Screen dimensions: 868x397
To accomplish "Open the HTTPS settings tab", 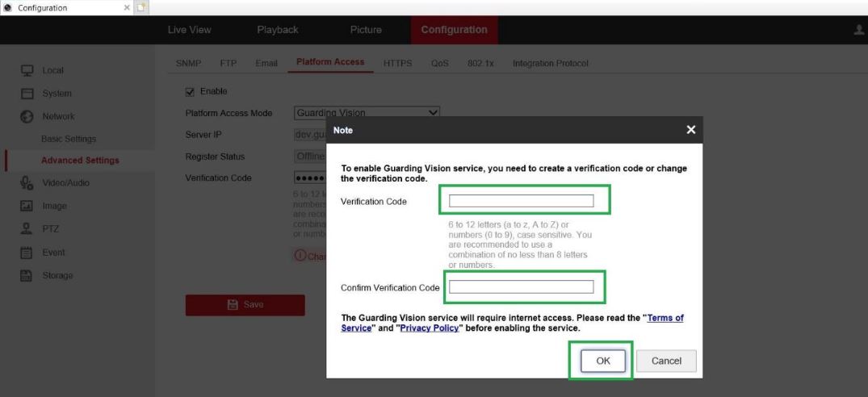I will pyautogui.click(x=397, y=64).
